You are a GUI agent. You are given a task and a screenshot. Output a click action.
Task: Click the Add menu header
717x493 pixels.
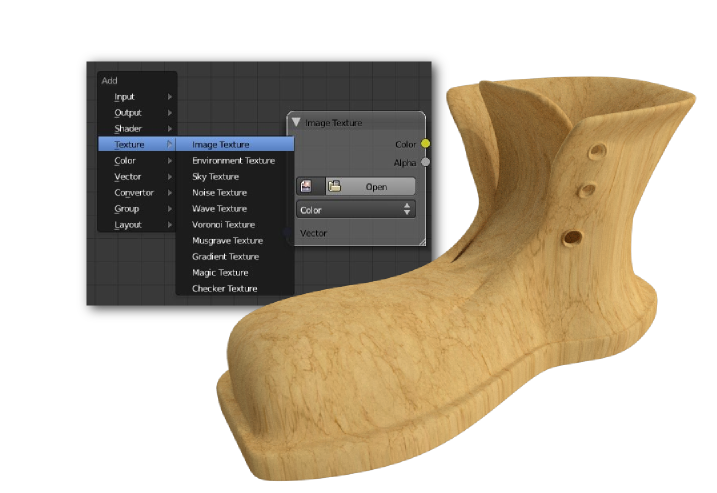point(109,80)
